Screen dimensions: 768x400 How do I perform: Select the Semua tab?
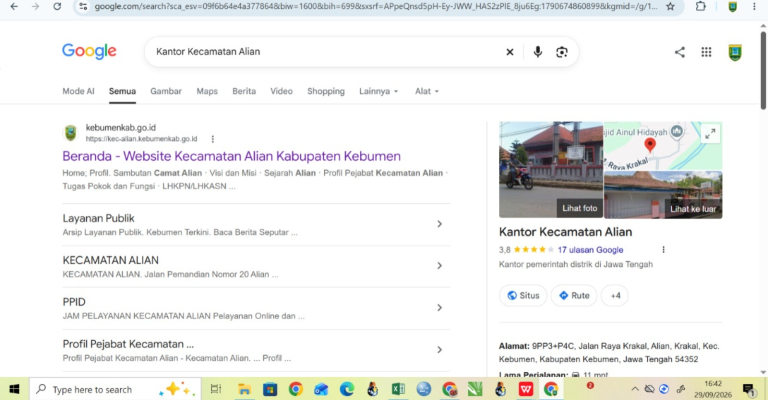[122, 91]
